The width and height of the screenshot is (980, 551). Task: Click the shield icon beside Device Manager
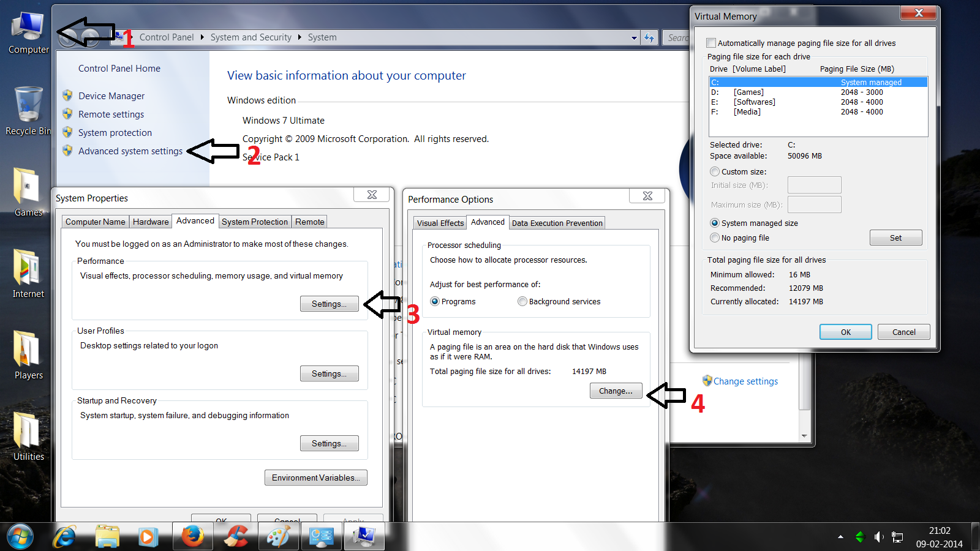point(67,96)
